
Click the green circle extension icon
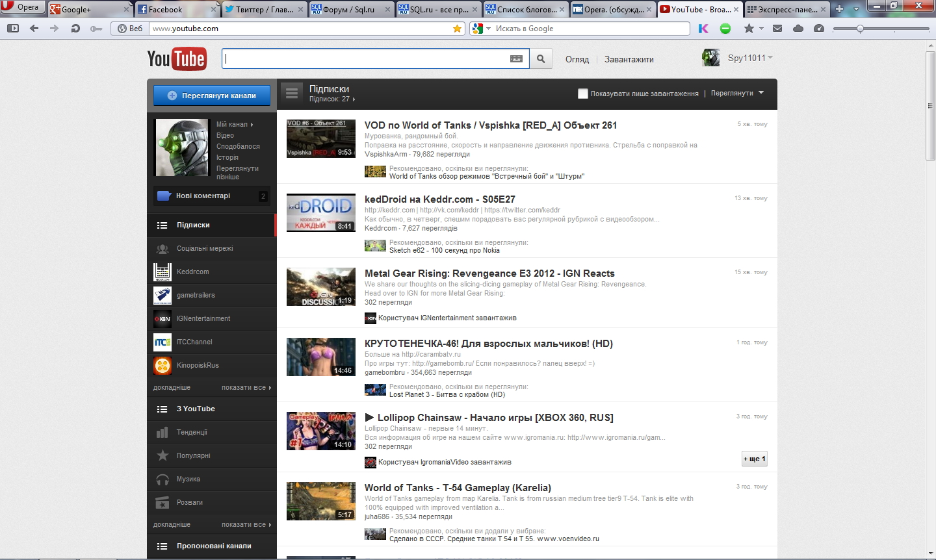[725, 29]
